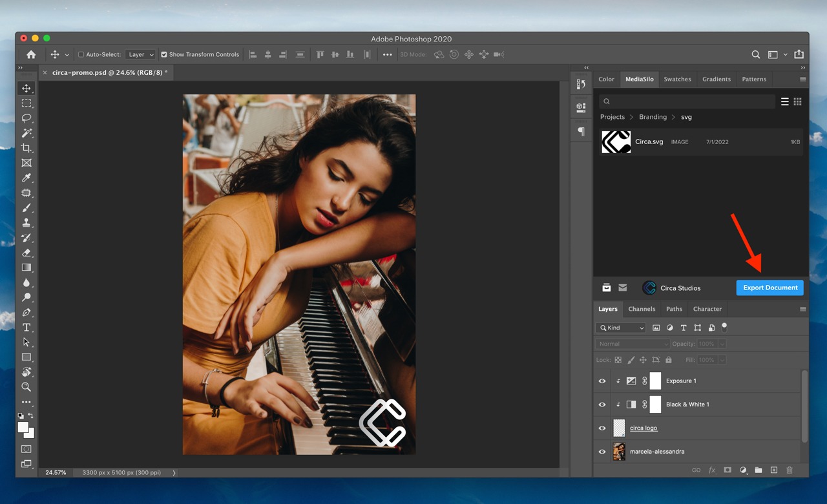Select the Circa.svg thumbnail
This screenshot has height=504, width=827.
(616, 142)
